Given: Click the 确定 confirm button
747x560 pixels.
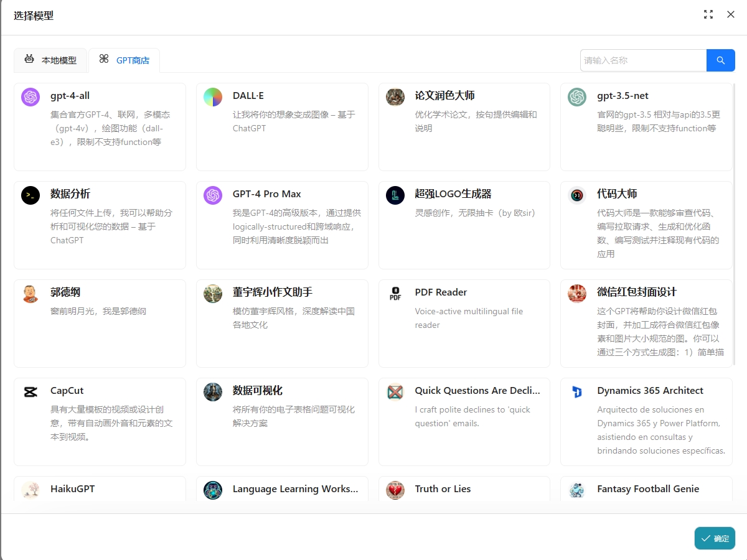Looking at the screenshot, I should [x=715, y=538].
